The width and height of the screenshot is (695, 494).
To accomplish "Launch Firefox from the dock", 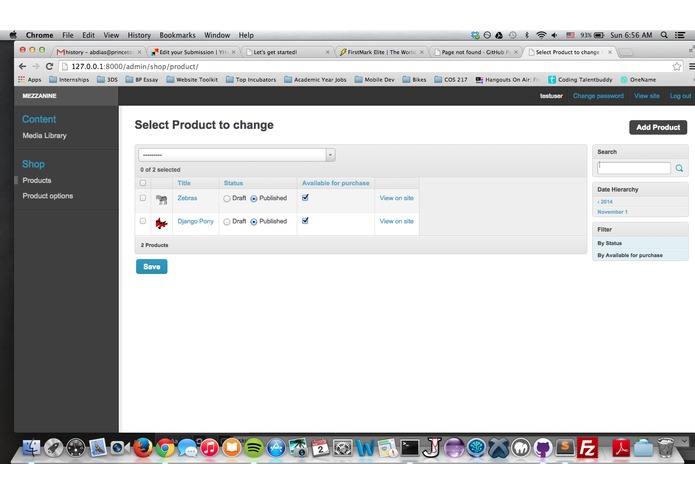I will pos(143,448).
